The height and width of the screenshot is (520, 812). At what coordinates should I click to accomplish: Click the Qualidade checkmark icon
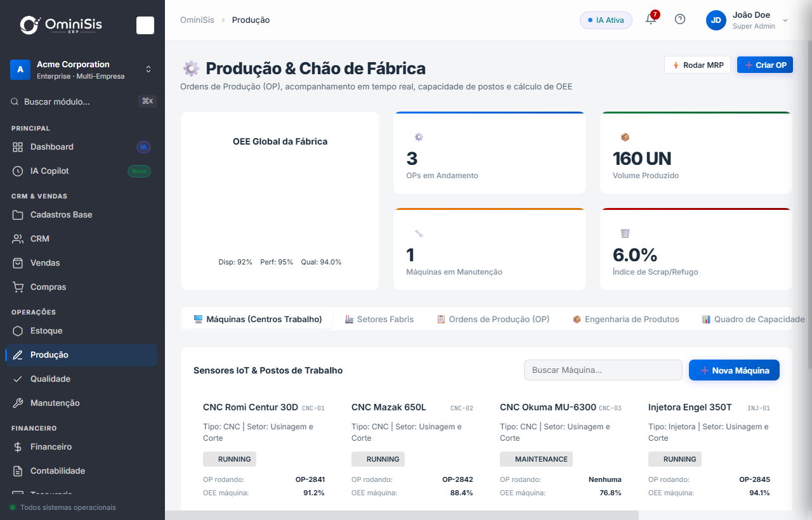click(18, 379)
